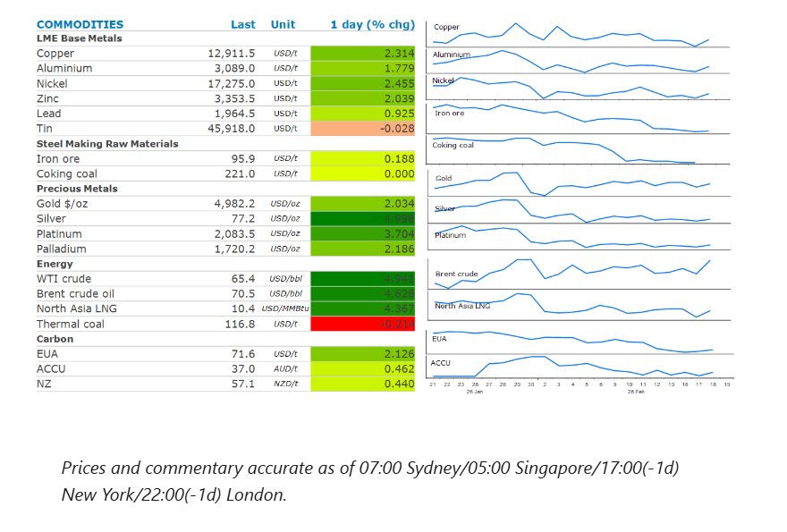Click the WTI crude row label
This screenshot has width=787, height=532.
[x=63, y=279]
